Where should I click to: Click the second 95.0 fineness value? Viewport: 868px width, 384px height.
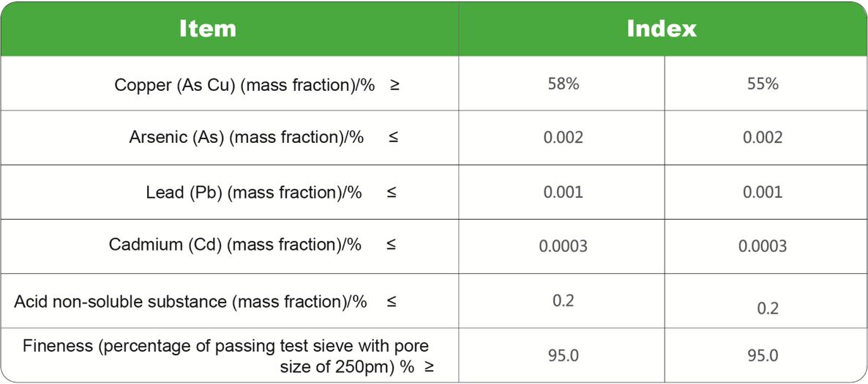762,356
